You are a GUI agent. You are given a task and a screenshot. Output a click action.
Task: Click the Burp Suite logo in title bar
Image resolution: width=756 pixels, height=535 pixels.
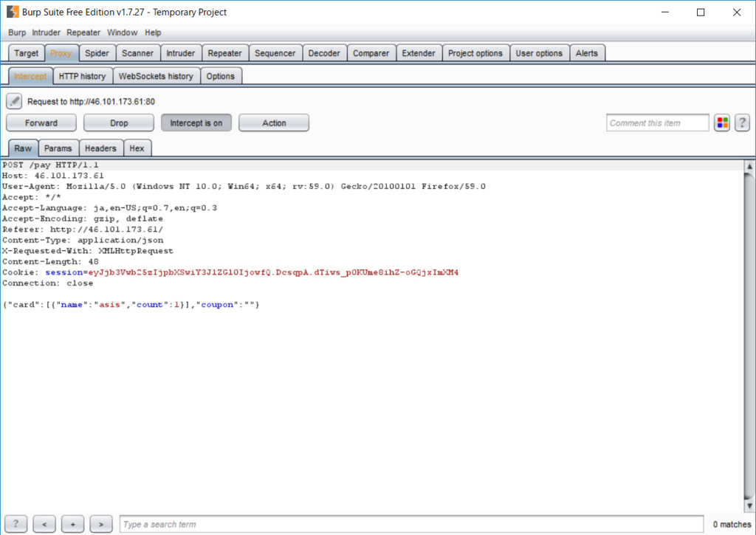[x=13, y=12]
